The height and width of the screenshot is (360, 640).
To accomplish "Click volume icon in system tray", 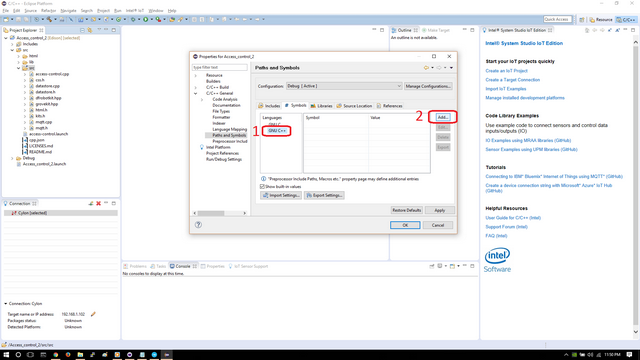I will [x=590, y=355].
